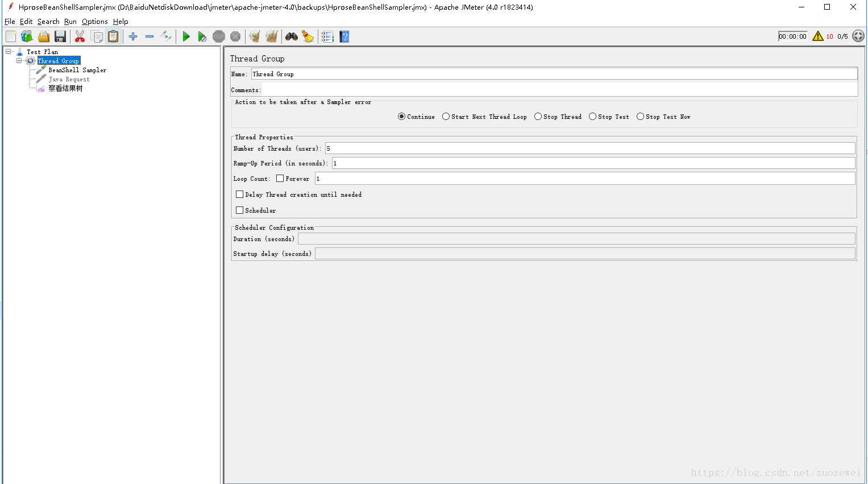Select BeanShell Sampler in the tree
This screenshot has height=484, width=868.
tap(77, 70)
